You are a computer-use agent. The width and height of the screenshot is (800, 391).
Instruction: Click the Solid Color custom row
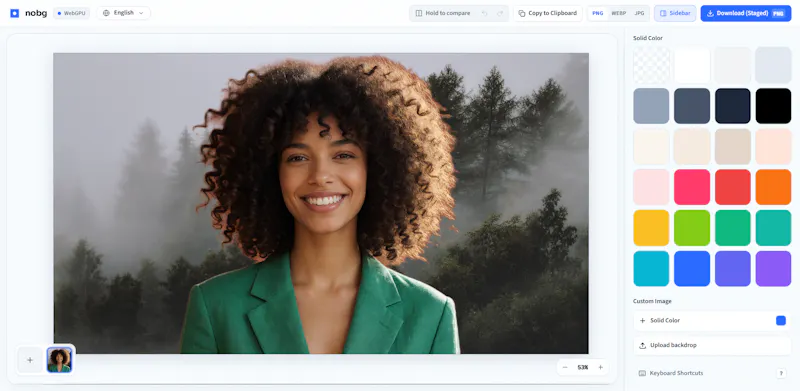point(712,321)
